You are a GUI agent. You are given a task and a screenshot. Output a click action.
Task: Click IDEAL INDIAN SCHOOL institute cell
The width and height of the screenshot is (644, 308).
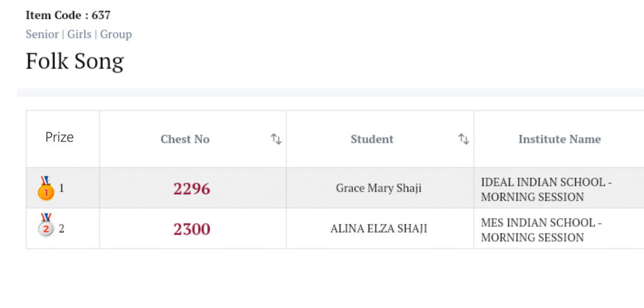pyautogui.click(x=546, y=190)
